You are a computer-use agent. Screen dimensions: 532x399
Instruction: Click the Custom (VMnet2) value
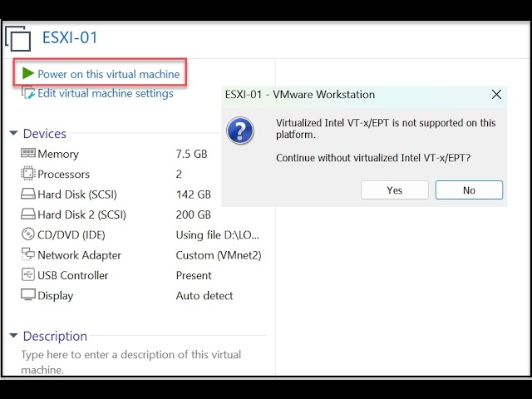click(219, 255)
